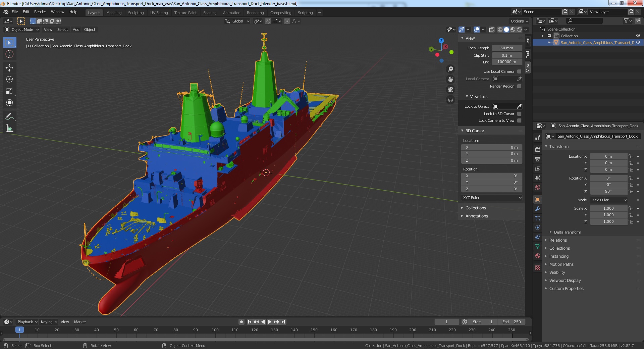Open the Modifier wrench properties tab
The image size is (644, 349).
point(538,209)
